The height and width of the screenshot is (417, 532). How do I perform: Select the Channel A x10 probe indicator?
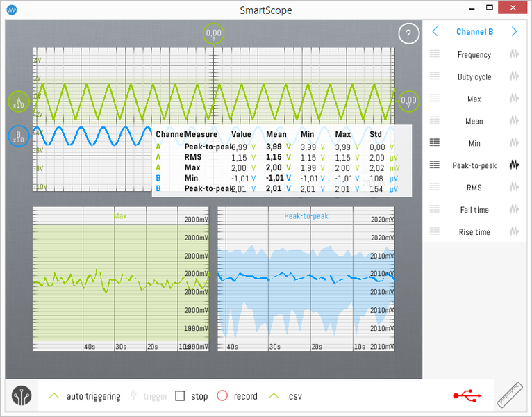tap(19, 102)
